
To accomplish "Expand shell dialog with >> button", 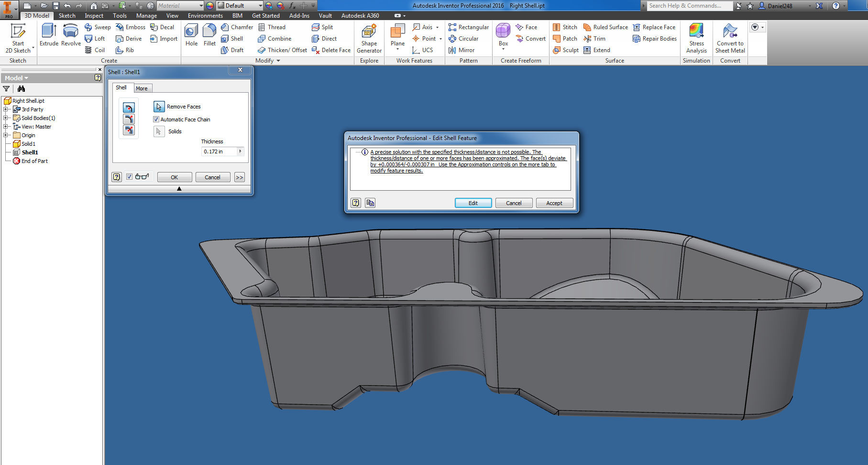I will (x=240, y=177).
